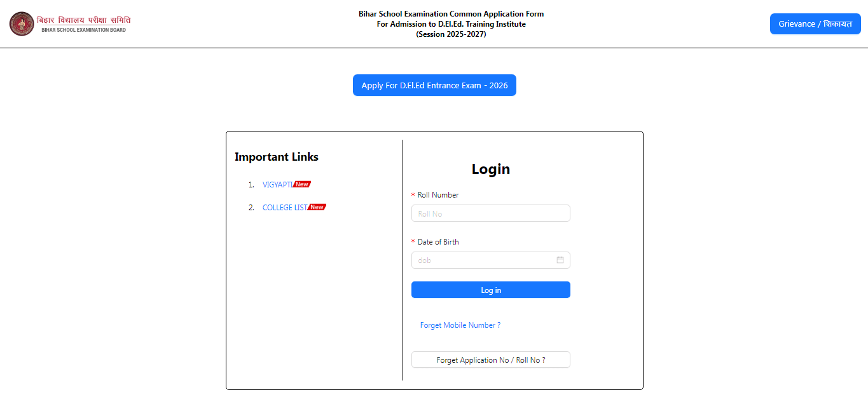Click the Common Application Form page title

(451, 24)
